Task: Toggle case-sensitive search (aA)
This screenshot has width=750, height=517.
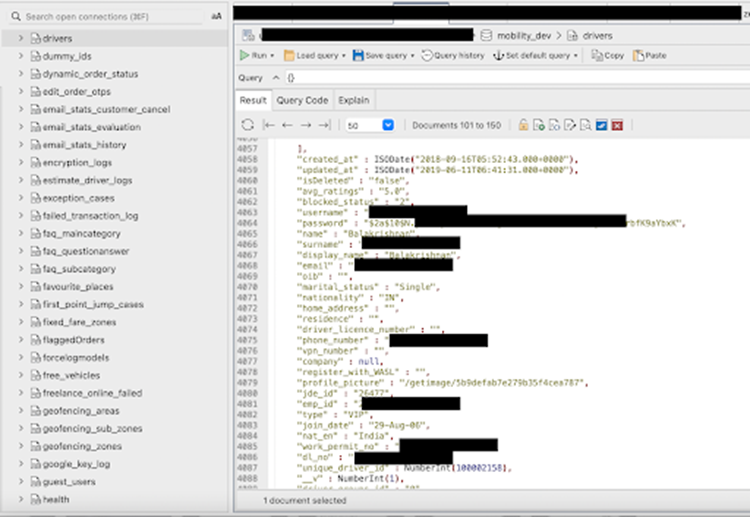Action: pyautogui.click(x=217, y=17)
